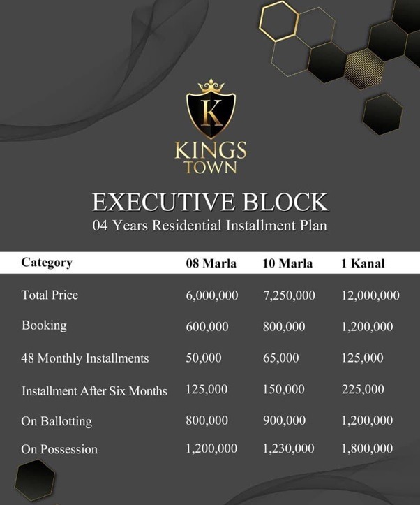This screenshot has width=420, height=505.
Task: Click the On Possession value 1,230,000
Action: click(x=288, y=448)
